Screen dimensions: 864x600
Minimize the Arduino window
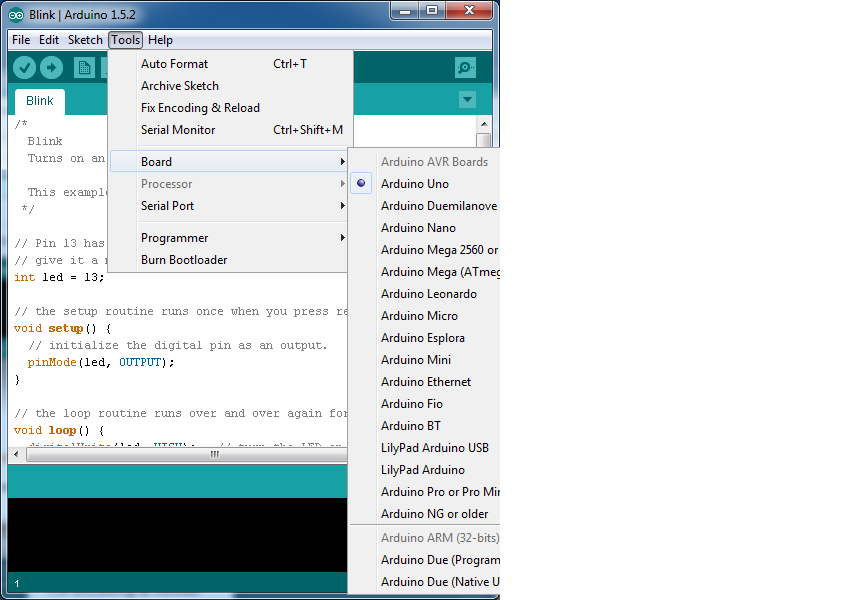tap(405, 11)
